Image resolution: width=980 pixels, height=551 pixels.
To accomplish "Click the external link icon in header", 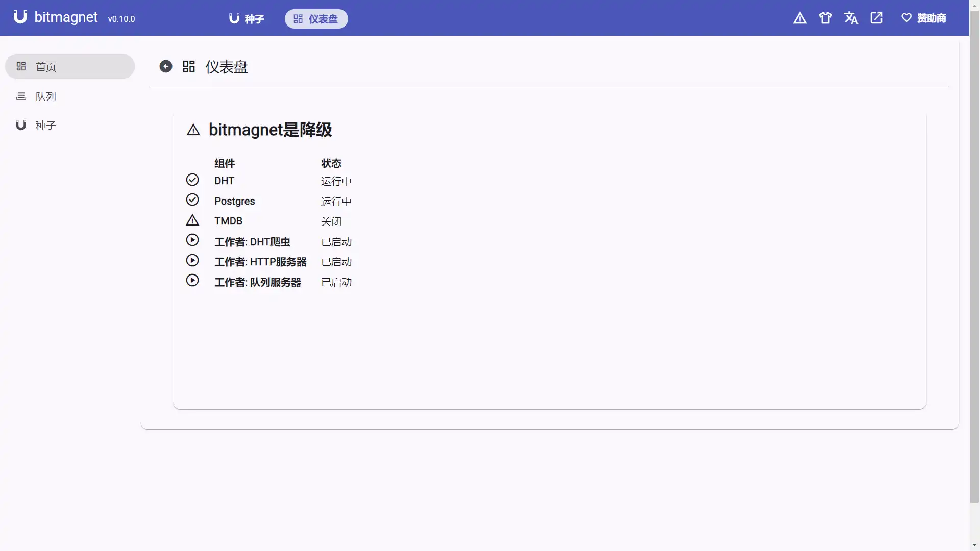I will (876, 18).
